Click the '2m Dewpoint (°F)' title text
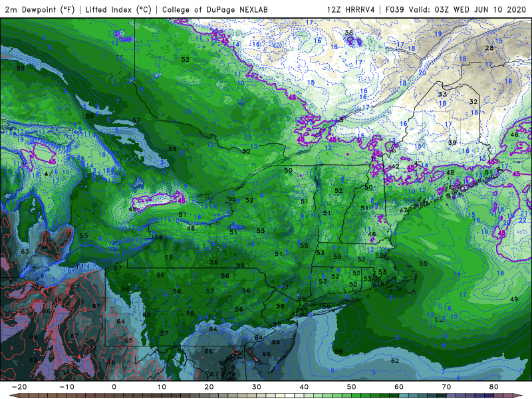 click(x=39, y=9)
